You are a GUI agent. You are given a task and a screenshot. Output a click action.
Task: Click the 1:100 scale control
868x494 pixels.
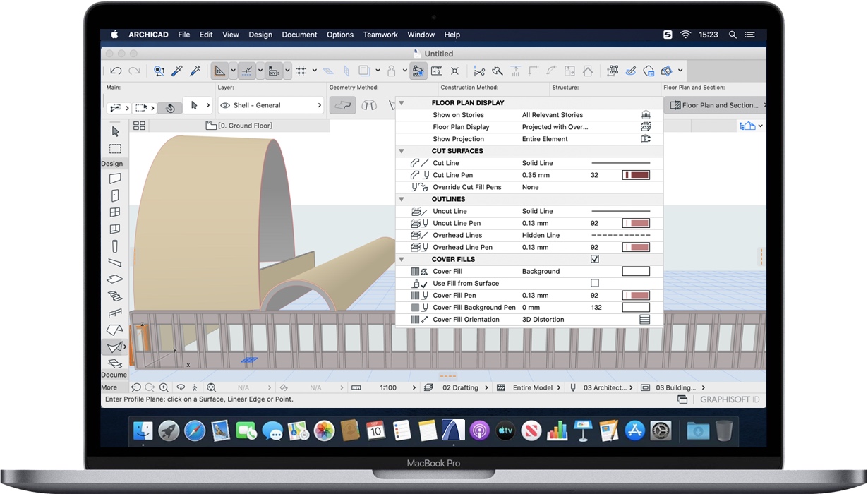pyautogui.click(x=387, y=387)
